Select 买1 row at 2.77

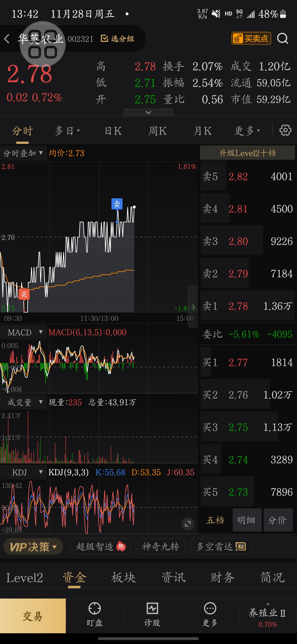(x=247, y=362)
